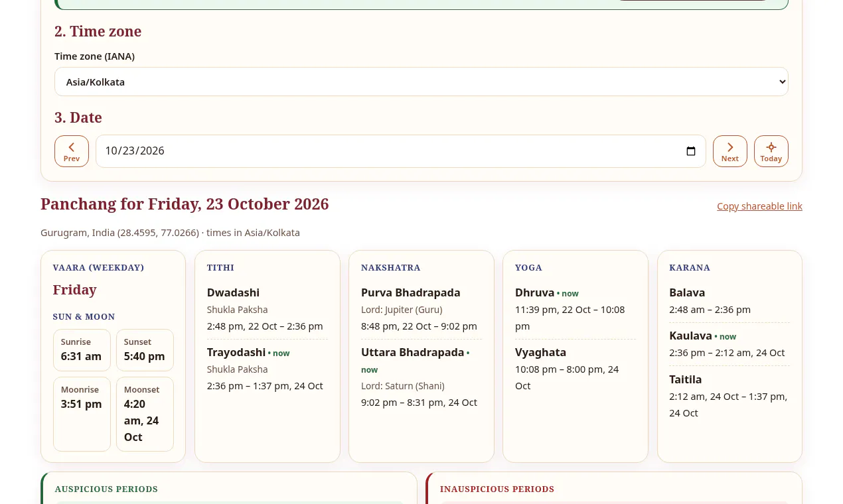Viewport: 843px width, 504px height.
Task: Click the Panchang for Friday, 23 October 2026 heading
Action: [x=185, y=204]
